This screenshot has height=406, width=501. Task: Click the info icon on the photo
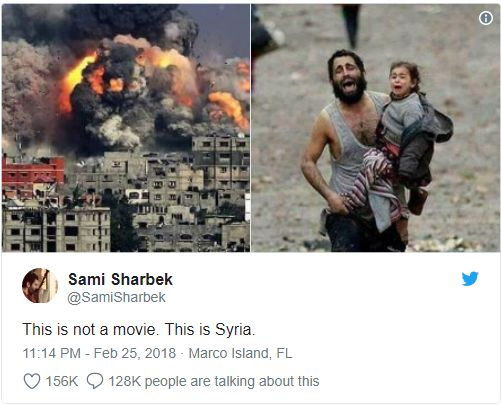click(486, 18)
